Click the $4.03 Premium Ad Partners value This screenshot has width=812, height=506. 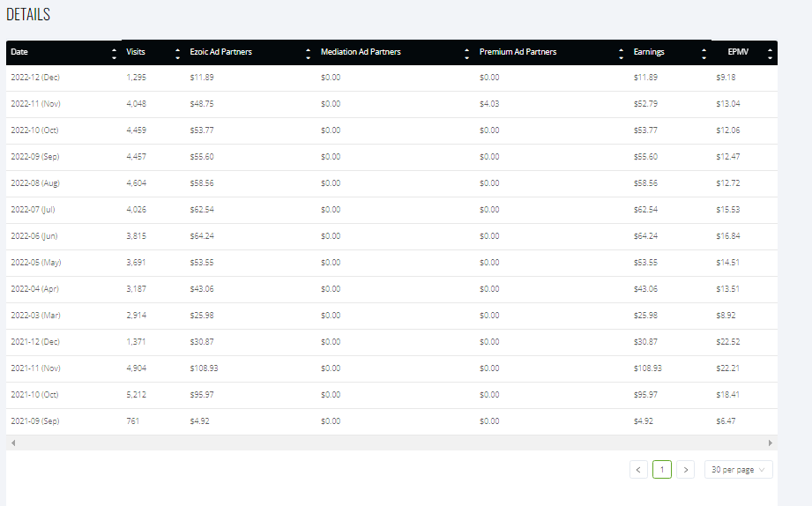[x=489, y=104]
